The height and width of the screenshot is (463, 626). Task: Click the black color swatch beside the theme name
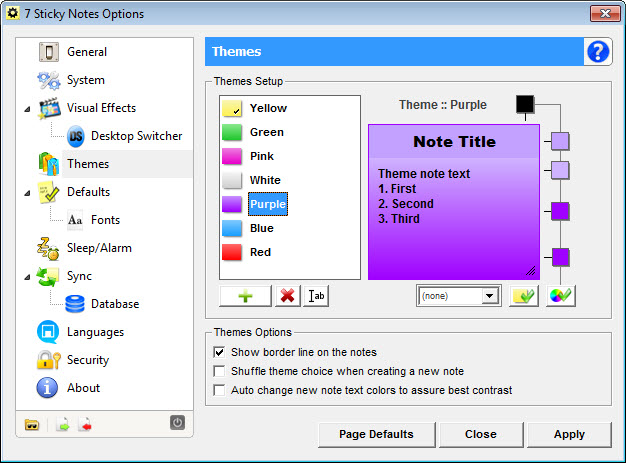pos(525,104)
